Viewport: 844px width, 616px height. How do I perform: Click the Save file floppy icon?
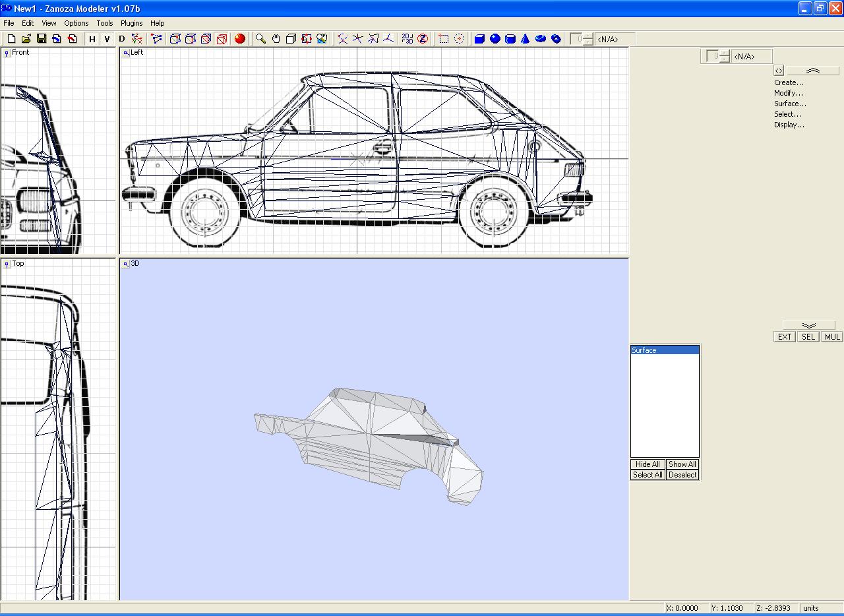click(42, 39)
